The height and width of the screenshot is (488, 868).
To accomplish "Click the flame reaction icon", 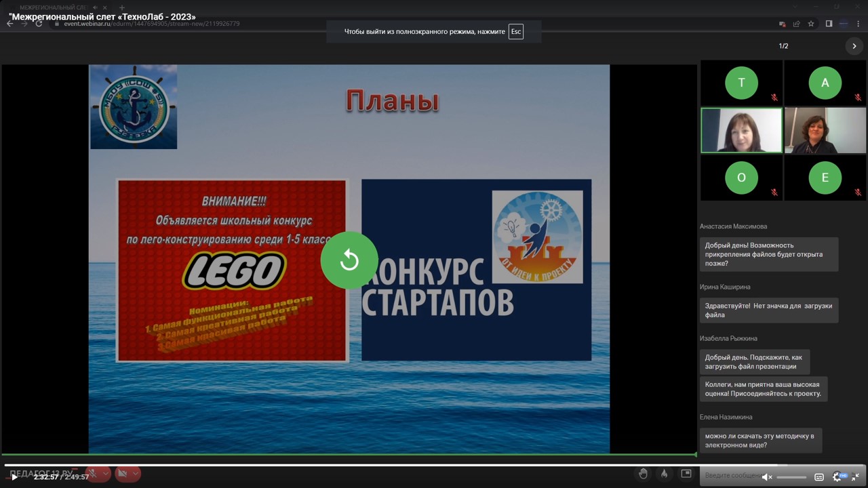I will (665, 474).
